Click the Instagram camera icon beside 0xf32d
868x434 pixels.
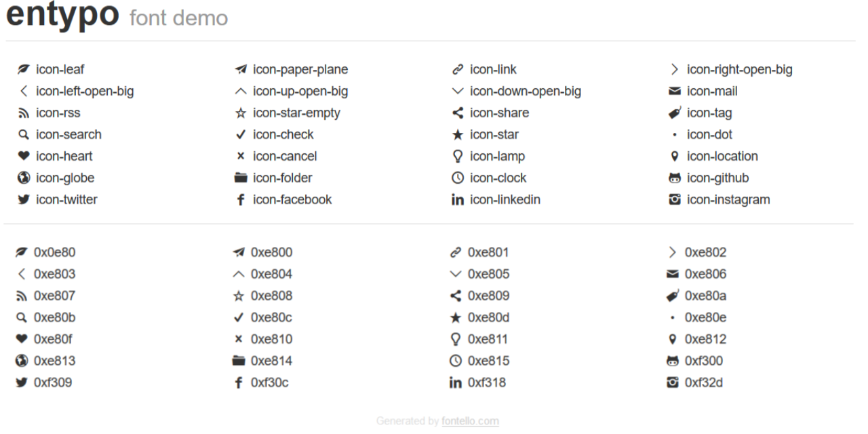click(x=672, y=383)
